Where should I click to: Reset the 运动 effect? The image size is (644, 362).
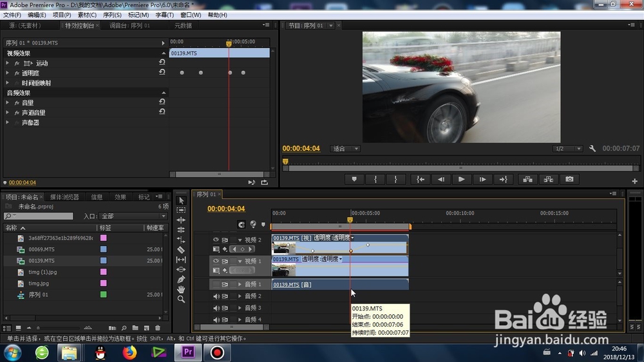162,62
